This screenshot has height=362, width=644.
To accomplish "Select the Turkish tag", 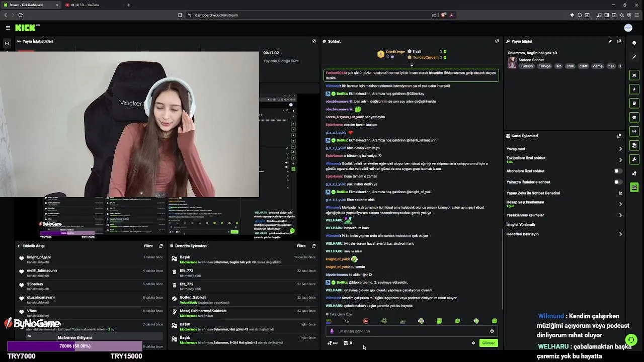I will [526, 66].
